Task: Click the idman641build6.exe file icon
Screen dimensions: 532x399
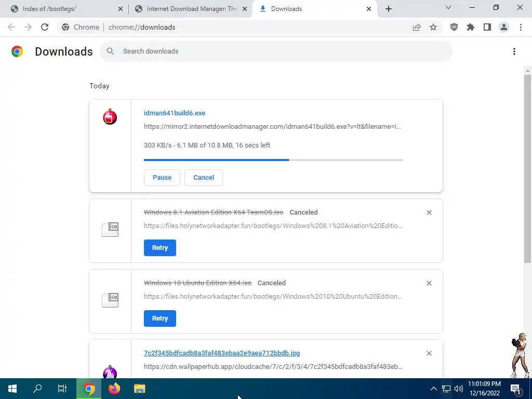Action: [110, 117]
